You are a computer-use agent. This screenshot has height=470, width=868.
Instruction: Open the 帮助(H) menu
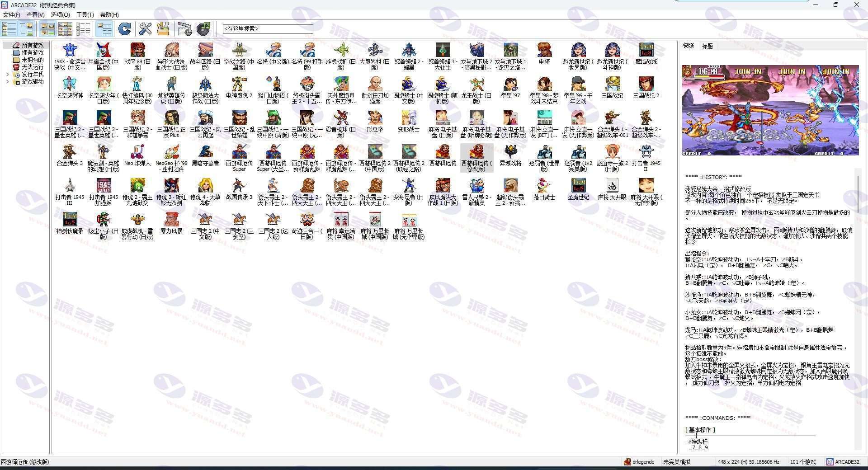pos(109,14)
